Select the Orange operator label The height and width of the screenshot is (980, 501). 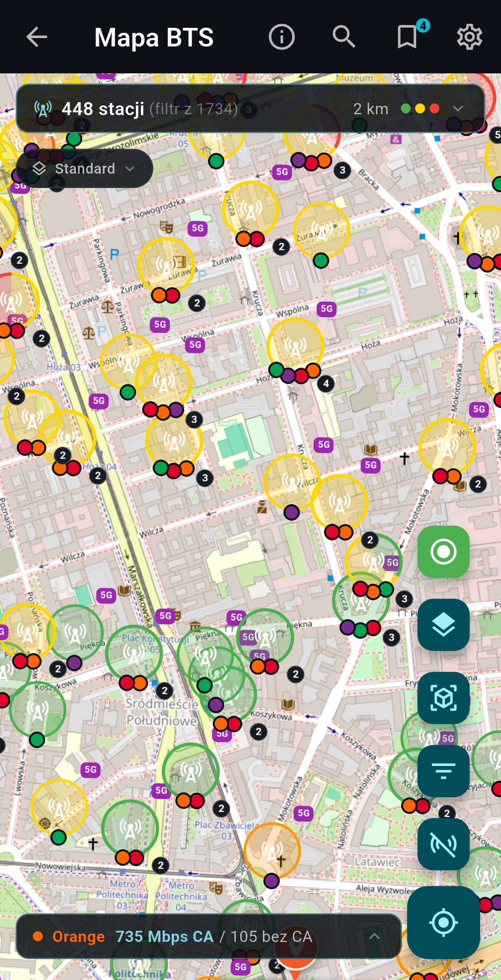pos(78,936)
